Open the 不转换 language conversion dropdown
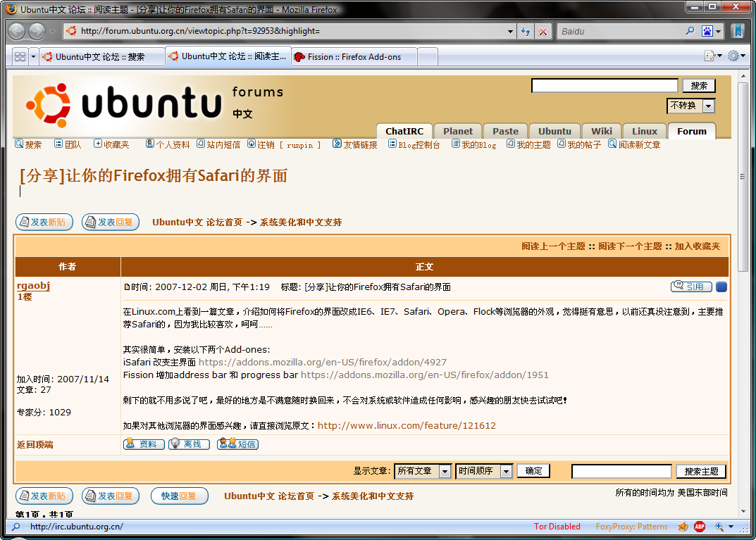This screenshot has height=540, width=756. pos(691,106)
